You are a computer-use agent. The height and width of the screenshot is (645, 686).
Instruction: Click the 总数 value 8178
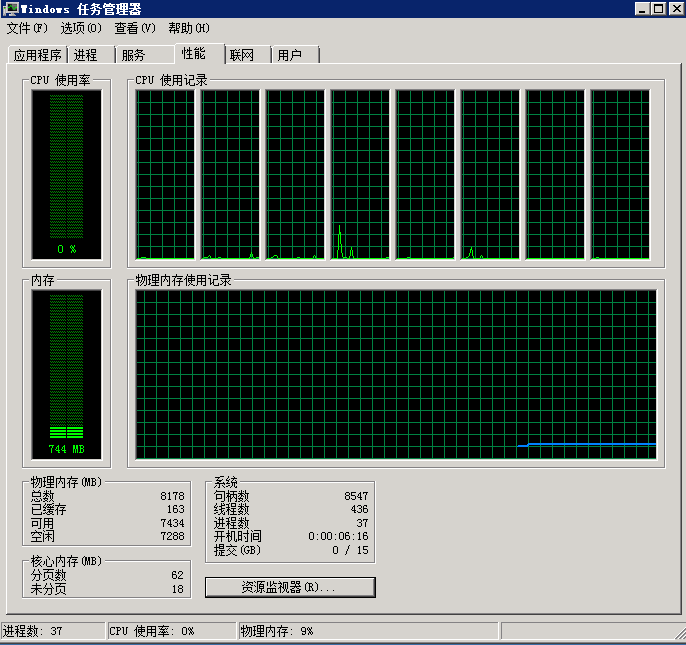[172, 496]
